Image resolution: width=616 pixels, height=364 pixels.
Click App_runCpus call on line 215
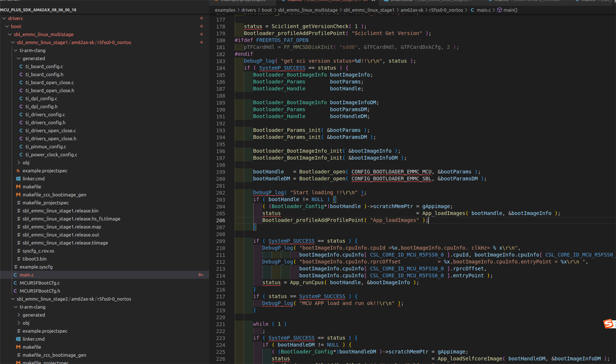307,283
